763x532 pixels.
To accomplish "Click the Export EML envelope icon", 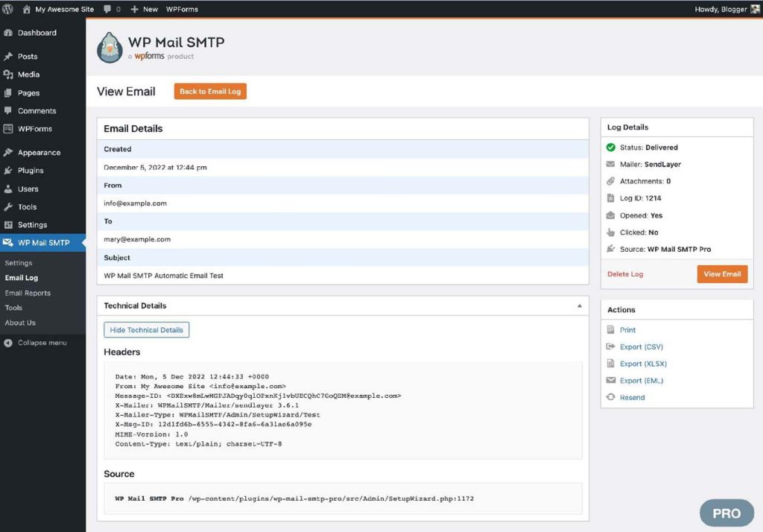I will pyautogui.click(x=611, y=380).
